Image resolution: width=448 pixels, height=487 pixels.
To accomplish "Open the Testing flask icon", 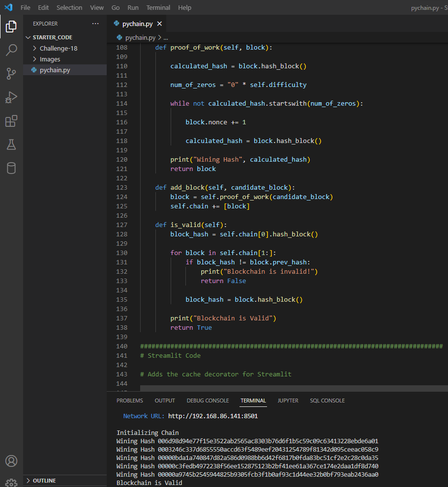I will [11, 144].
